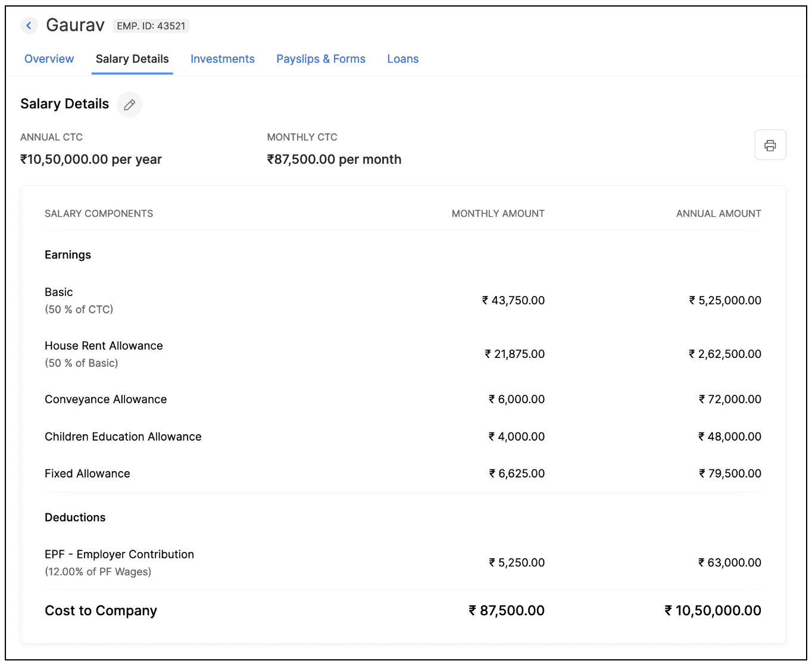Click the ANNUAL CTC caption
The width and height of the screenshot is (812, 667).
(x=52, y=138)
